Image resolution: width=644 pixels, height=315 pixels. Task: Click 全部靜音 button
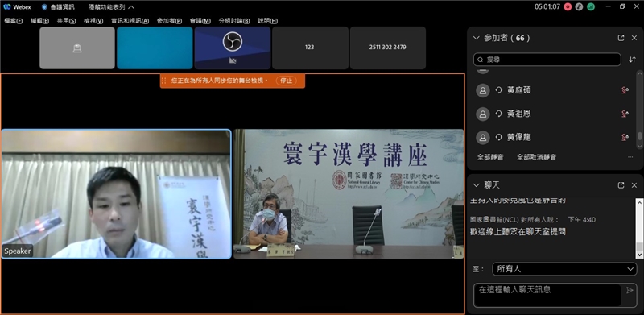[490, 157]
